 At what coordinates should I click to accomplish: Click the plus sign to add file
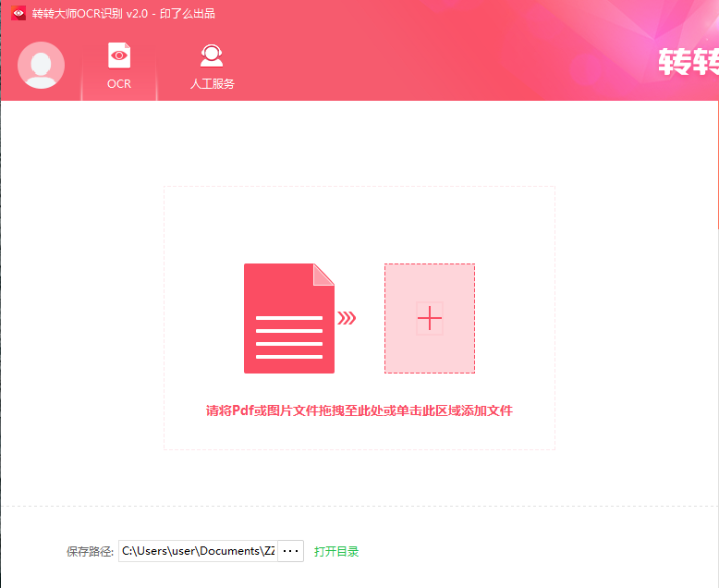430,318
